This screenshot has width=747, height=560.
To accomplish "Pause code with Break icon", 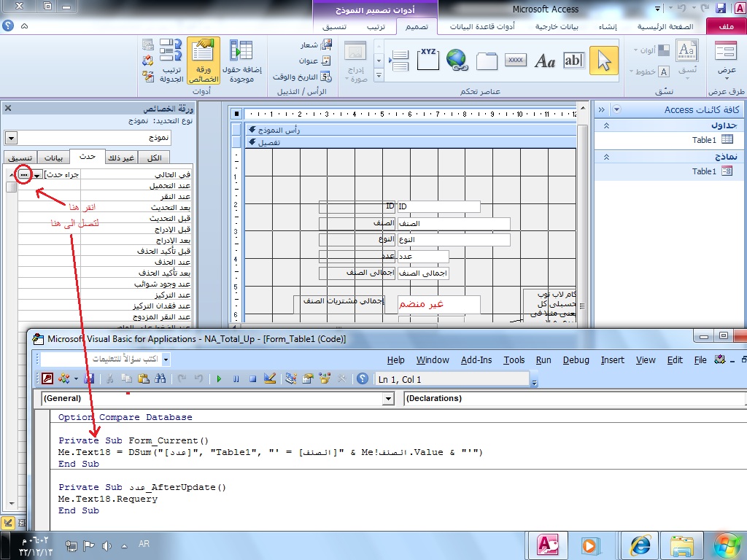I will tap(236, 379).
